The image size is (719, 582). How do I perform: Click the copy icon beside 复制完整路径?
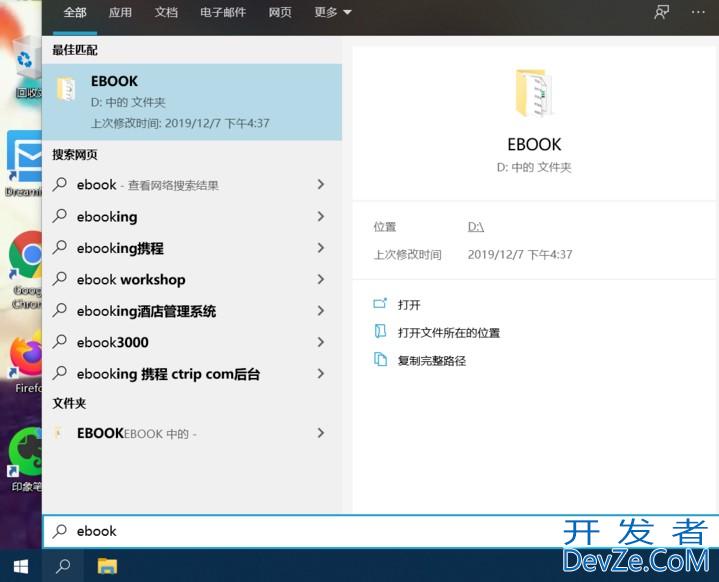(x=380, y=359)
